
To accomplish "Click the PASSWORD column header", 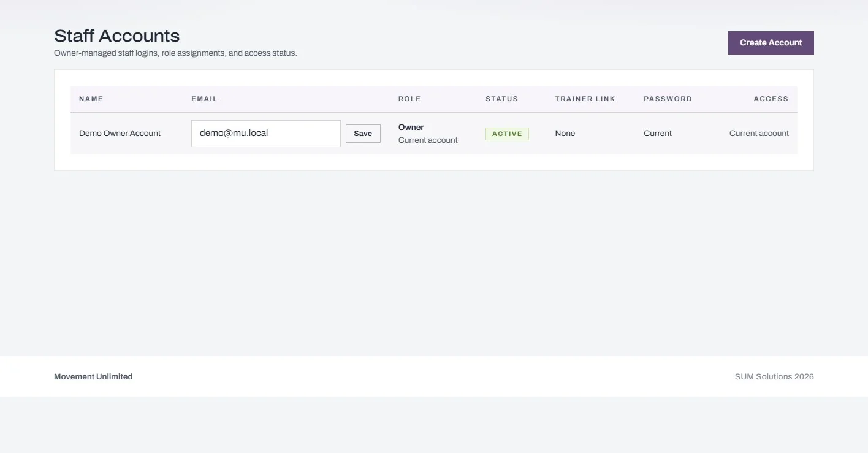I will 668,99.
